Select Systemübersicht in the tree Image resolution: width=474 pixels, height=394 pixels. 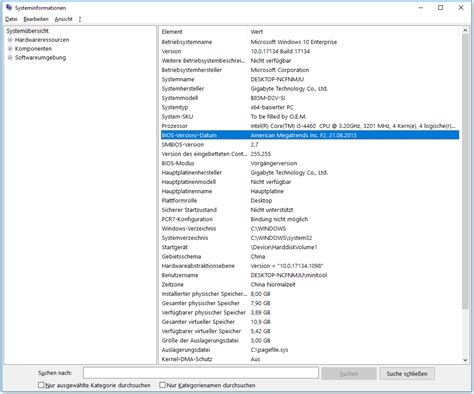coord(28,31)
